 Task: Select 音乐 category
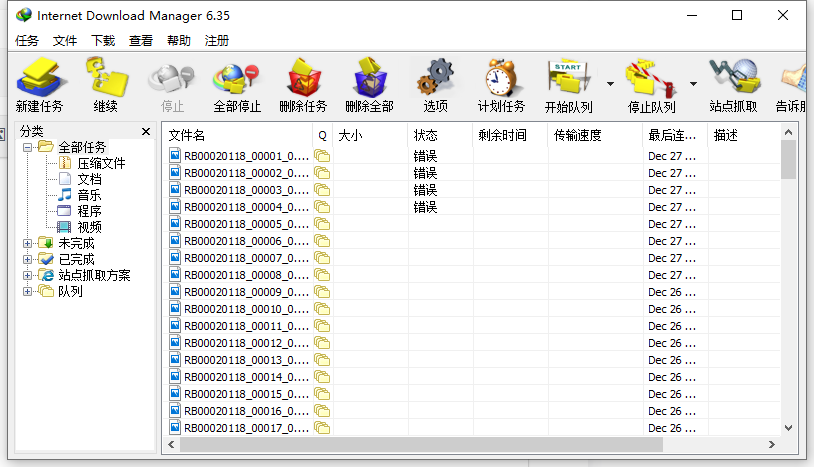89,196
